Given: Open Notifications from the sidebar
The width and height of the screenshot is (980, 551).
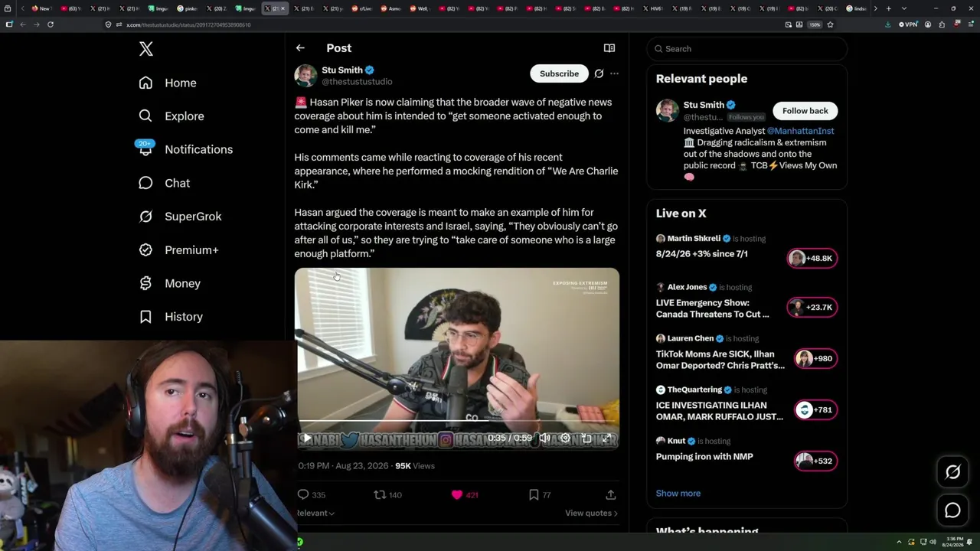Looking at the screenshot, I should pos(185,149).
